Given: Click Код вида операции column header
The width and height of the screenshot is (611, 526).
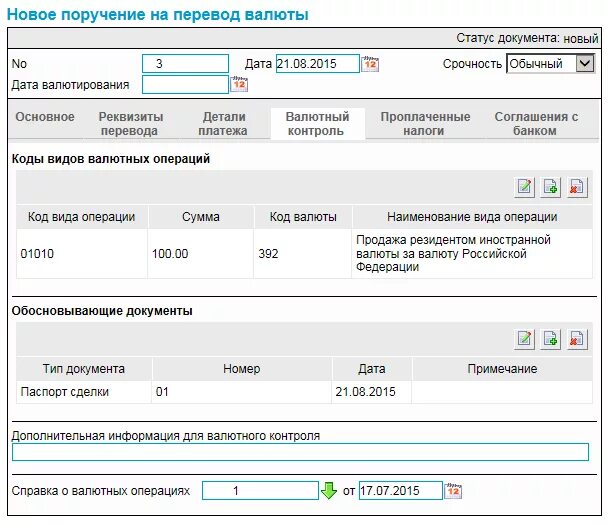Looking at the screenshot, I should (82, 217).
